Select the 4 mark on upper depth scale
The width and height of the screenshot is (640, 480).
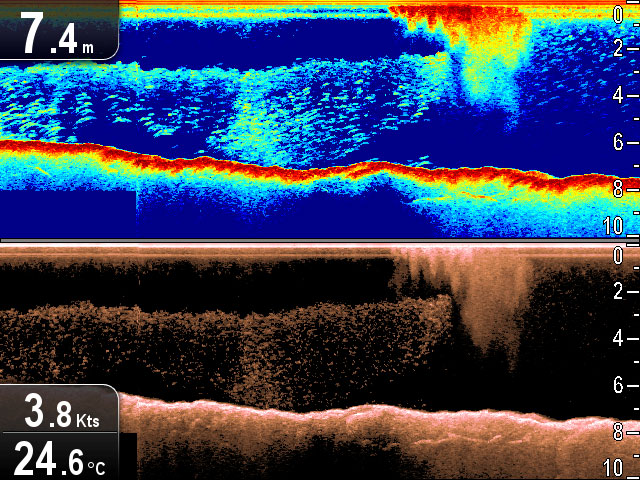[619, 95]
